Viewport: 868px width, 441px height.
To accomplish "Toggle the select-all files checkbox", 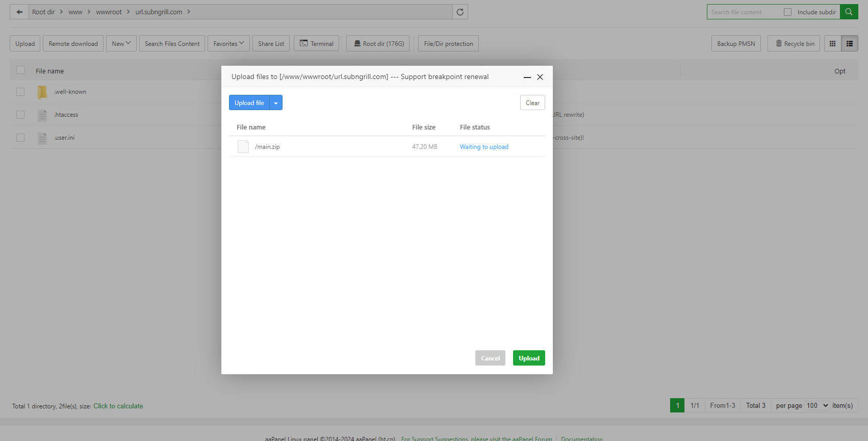I will [x=20, y=70].
